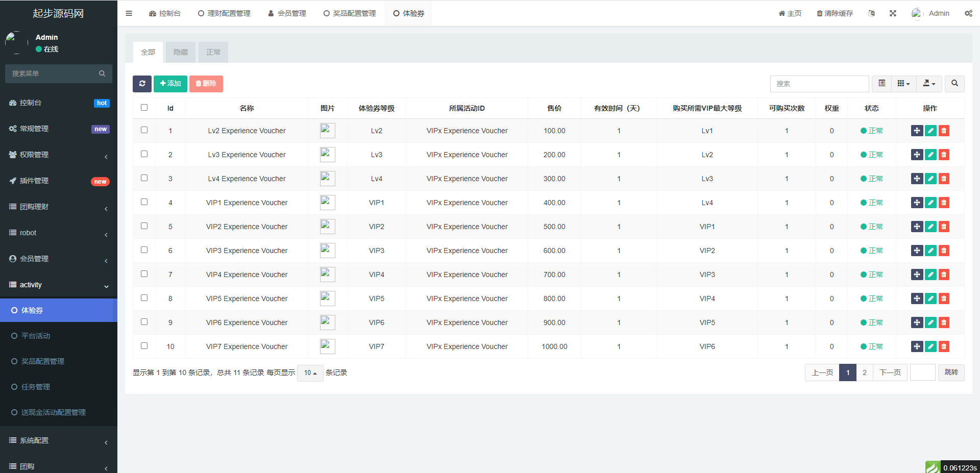Open settings gears icon at top right
Image resolution: width=980 pixels, height=473 pixels.
968,13
